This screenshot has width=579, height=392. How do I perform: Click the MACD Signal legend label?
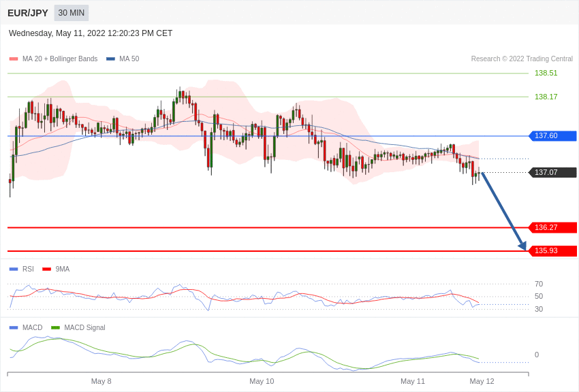[84, 327]
